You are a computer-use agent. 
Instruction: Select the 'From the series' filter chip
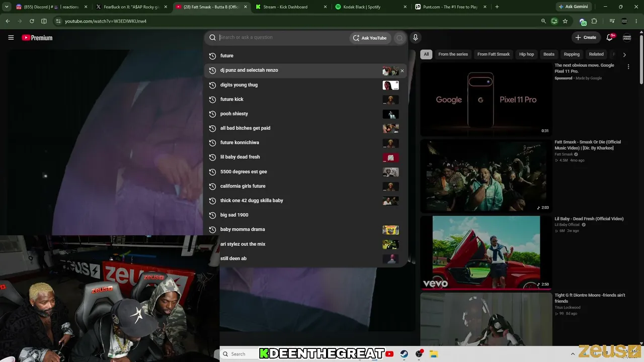[453, 54]
